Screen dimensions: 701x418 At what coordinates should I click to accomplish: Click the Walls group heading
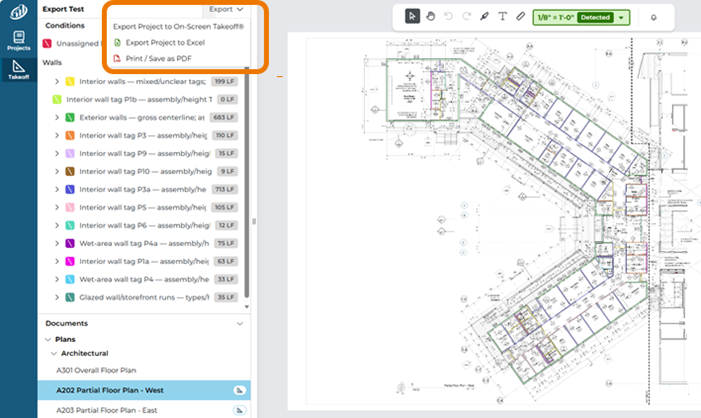point(52,63)
